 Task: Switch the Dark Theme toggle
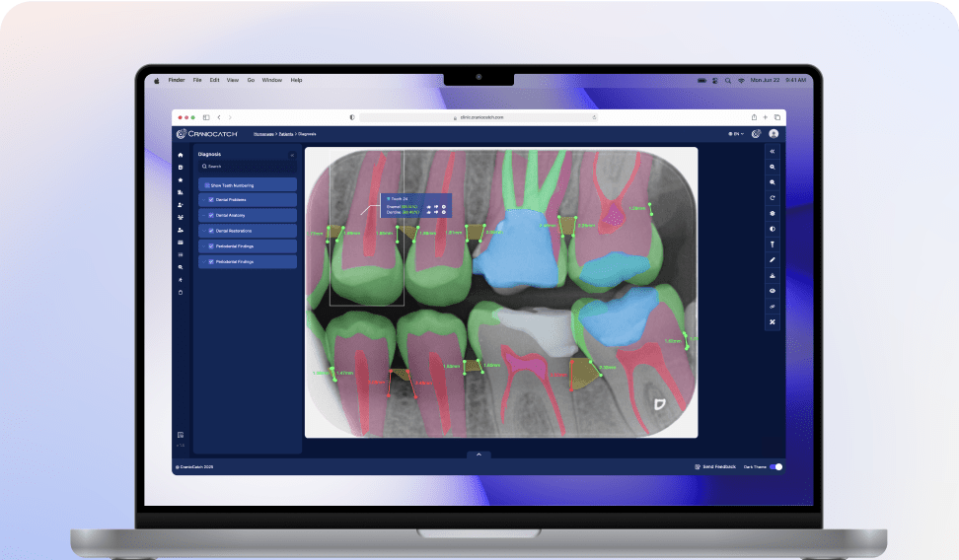click(776, 467)
